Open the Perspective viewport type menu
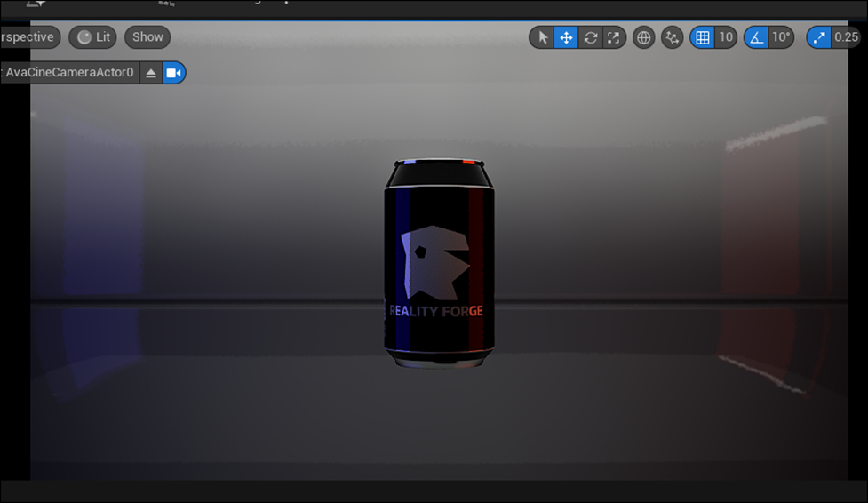Viewport: 868px width, 503px height. coord(28,37)
